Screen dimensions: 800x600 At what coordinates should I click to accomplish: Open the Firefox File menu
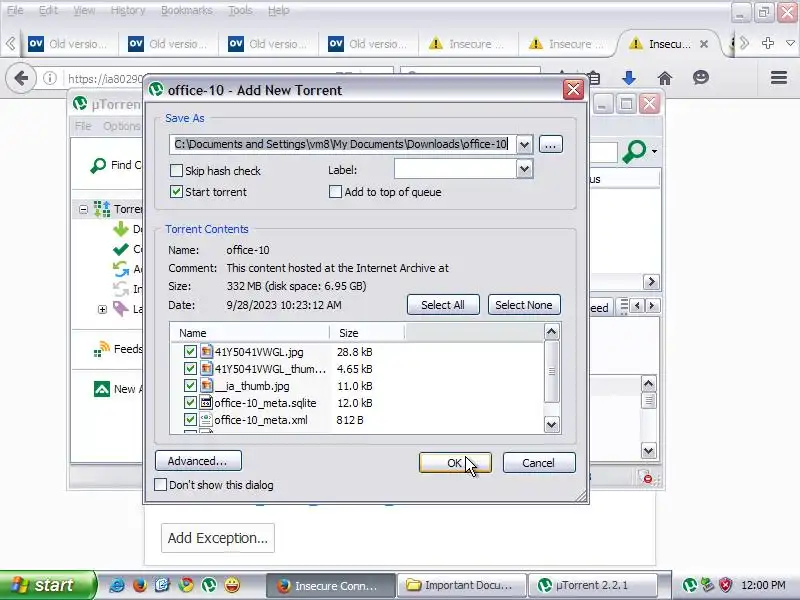coord(15,10)
